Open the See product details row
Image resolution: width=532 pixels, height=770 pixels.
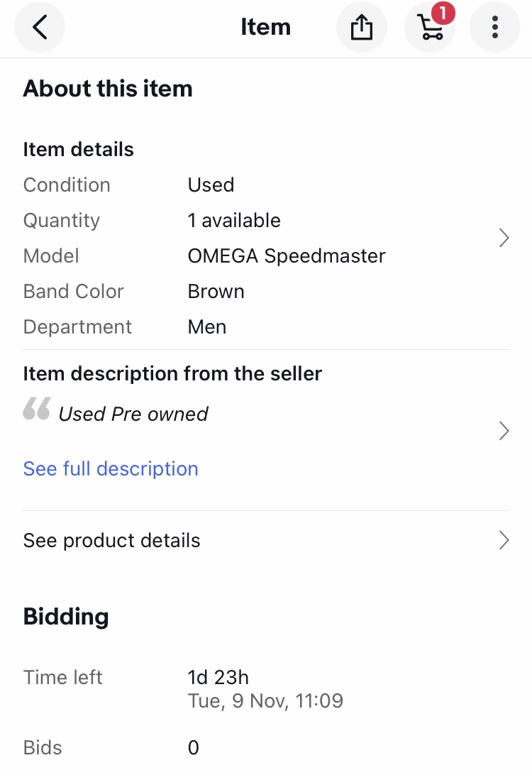[112, 541]
